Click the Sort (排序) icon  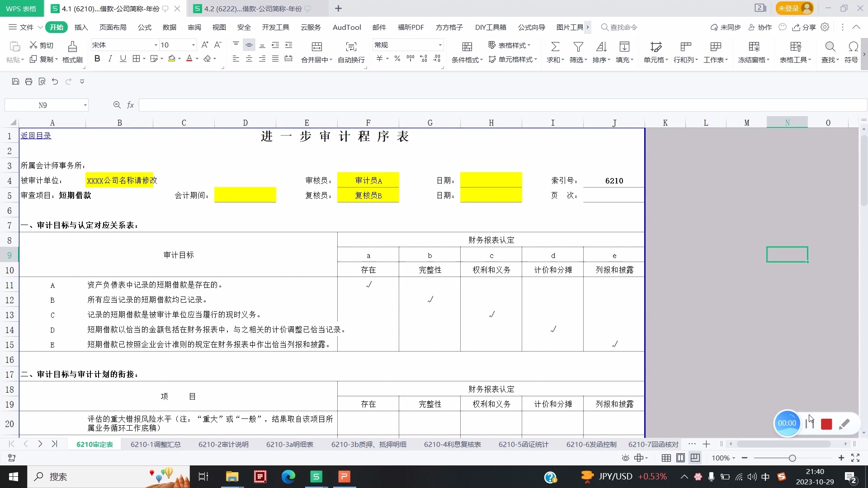pos(601,47)
